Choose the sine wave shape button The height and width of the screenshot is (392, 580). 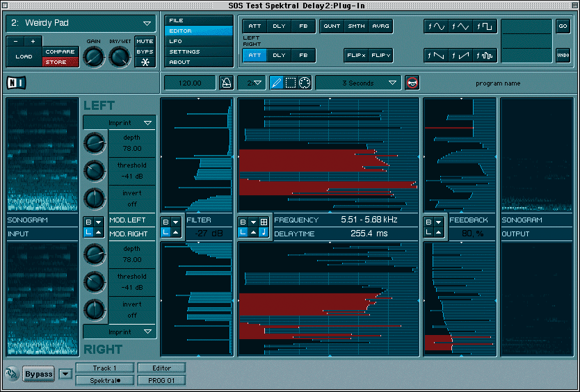(437, 27)
